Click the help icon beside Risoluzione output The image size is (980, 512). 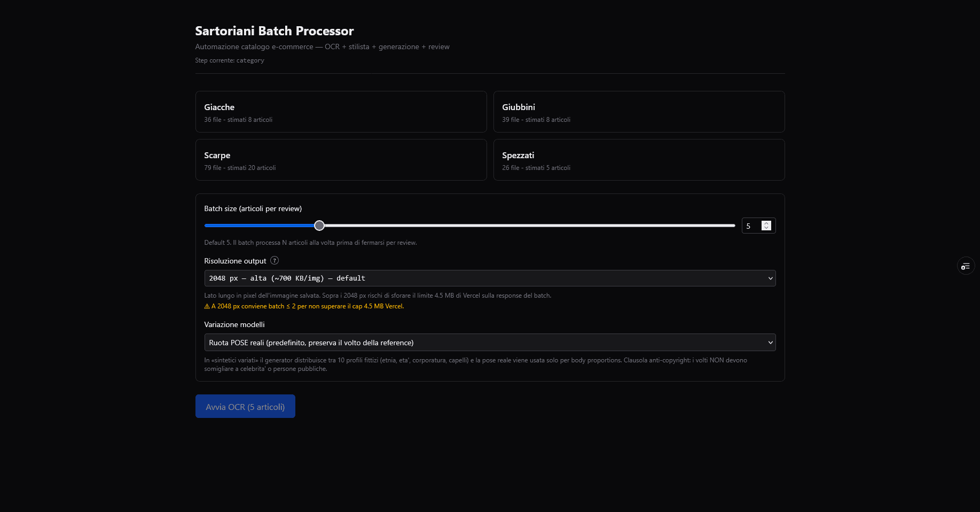(275, 260)
